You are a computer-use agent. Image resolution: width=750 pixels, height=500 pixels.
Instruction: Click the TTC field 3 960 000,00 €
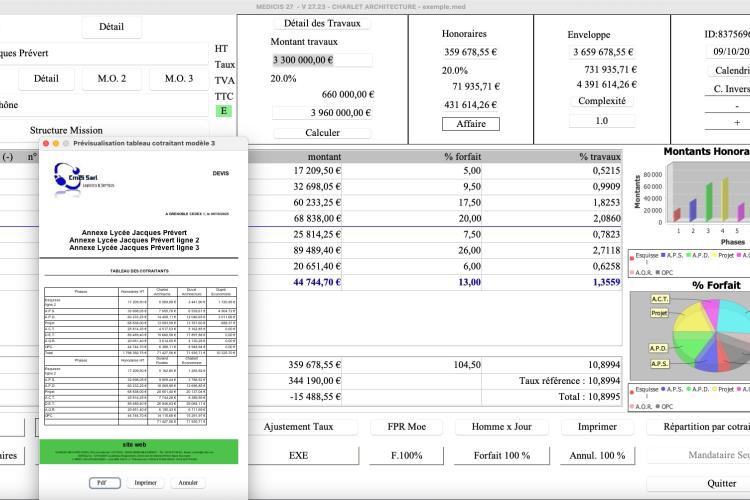click(x=324, y=113)
